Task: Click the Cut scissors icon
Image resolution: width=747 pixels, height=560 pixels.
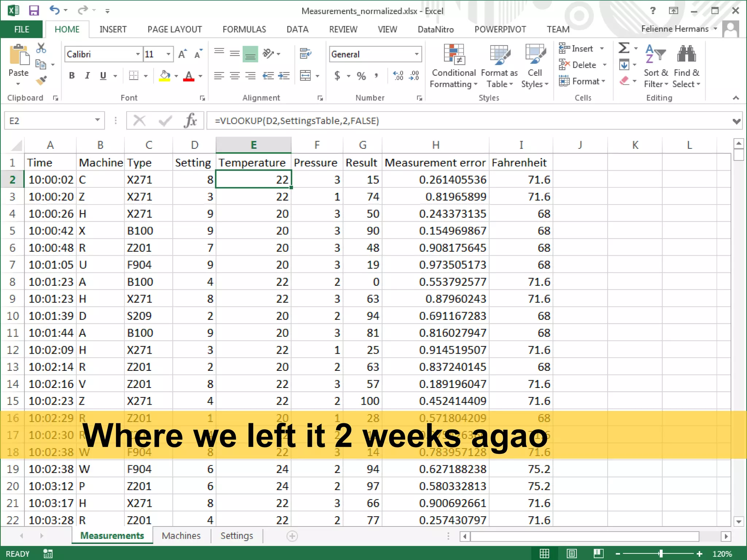Action: point(41,48)
